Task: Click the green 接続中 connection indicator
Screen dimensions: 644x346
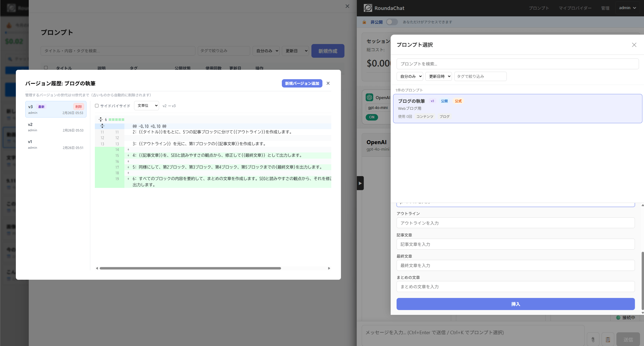Action: point(618,318)
